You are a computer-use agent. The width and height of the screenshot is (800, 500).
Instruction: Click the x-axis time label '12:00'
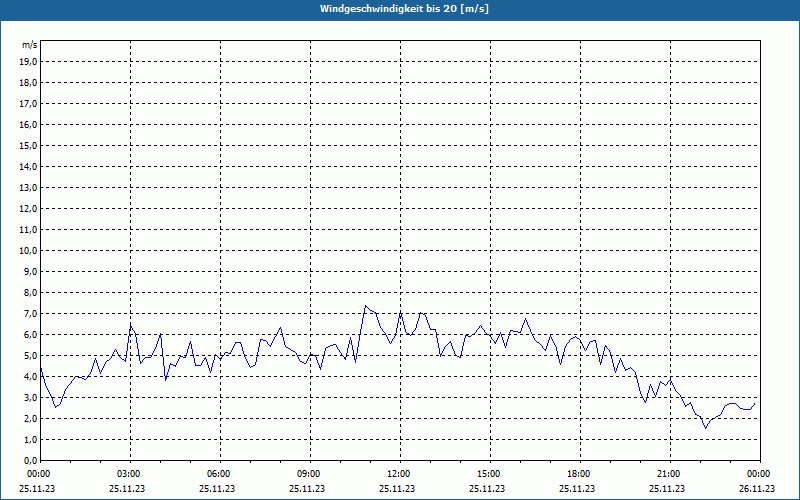click(399, 474)
